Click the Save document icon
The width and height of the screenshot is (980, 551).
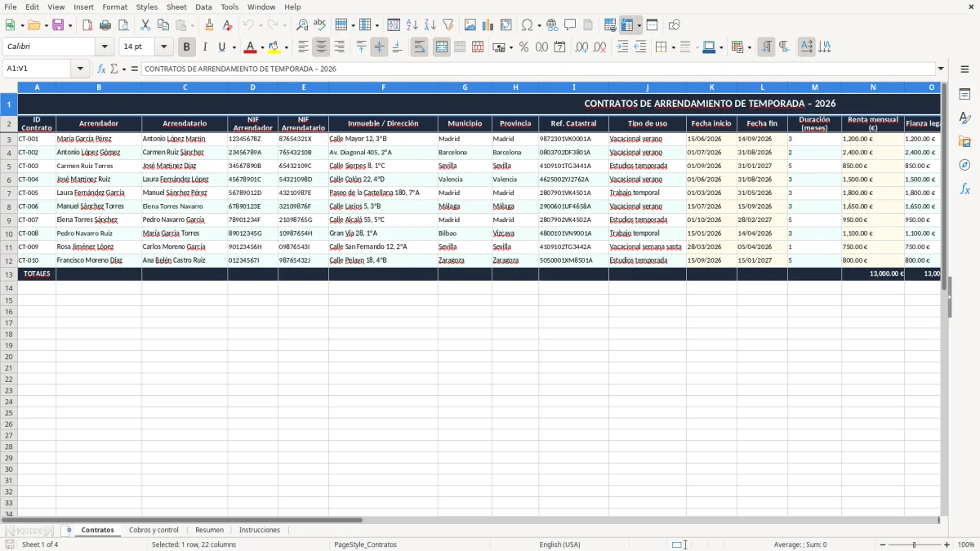pos(58,25)
